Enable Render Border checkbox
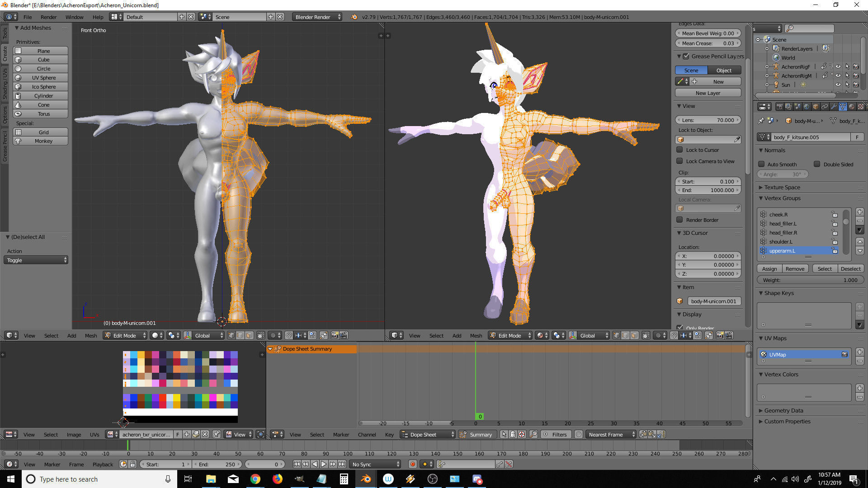 (679, 220)
